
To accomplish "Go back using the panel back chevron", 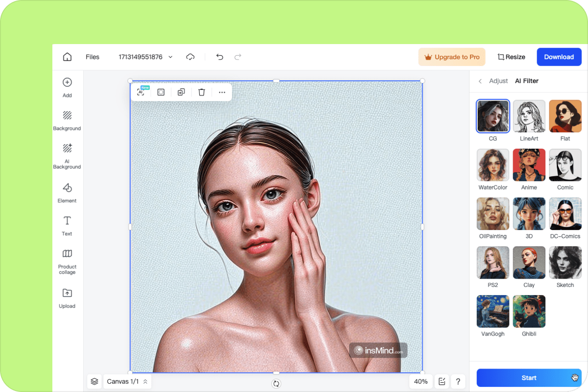I will (x=480, y=81).
